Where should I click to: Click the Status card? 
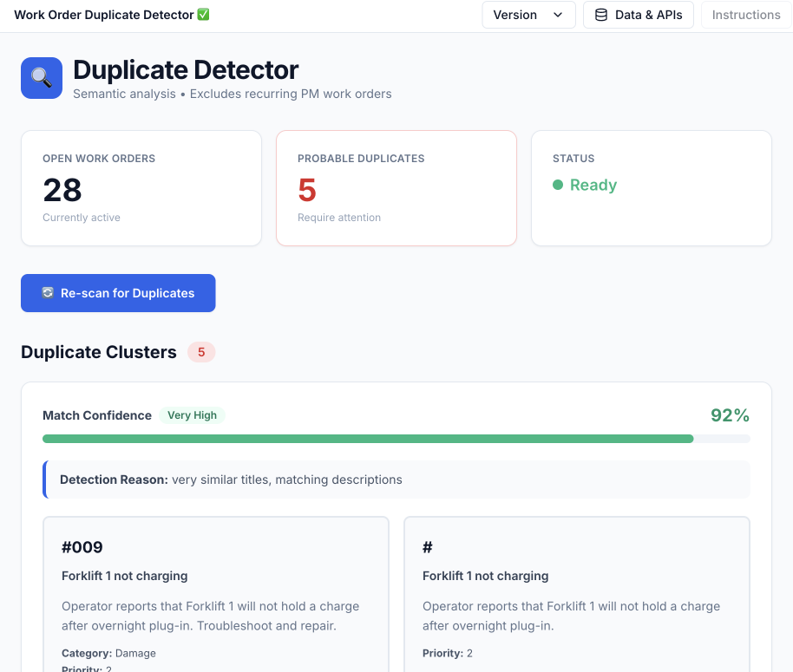coord(651,188)
